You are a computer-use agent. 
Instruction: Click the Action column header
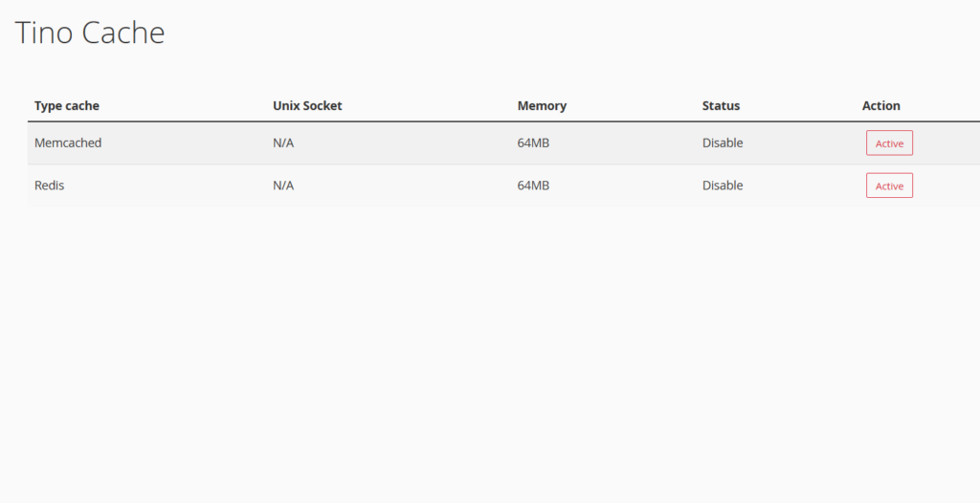pyautogui.click(x=881, y=105)
